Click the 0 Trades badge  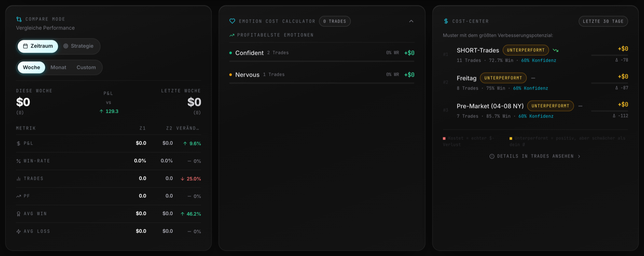tap(335, 21)
